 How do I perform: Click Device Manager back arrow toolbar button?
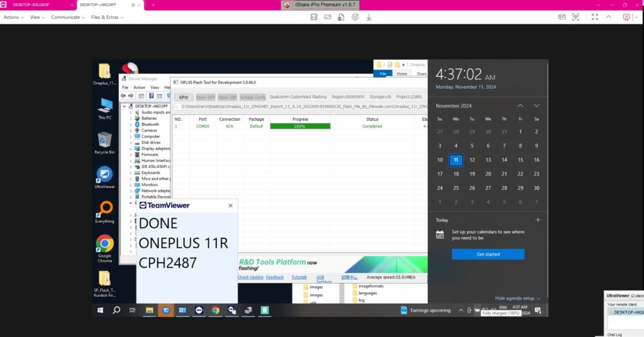point(123,96)
